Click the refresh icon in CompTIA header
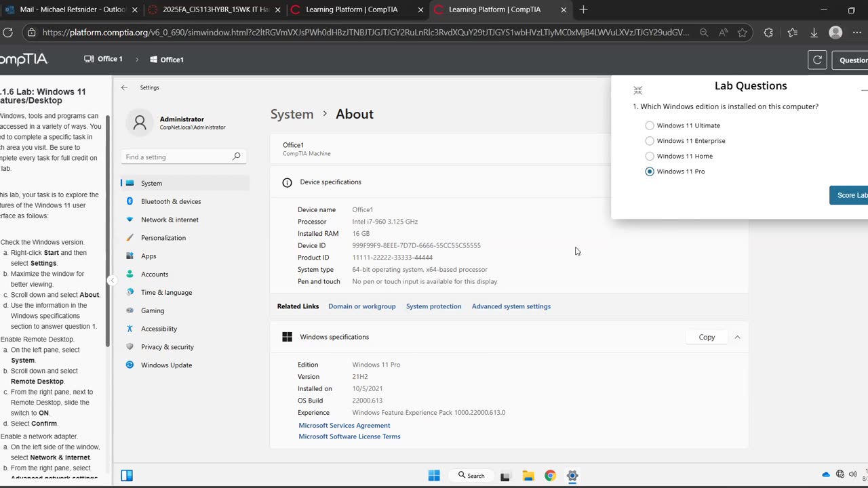868x488 pixels. tap(817, 60)
